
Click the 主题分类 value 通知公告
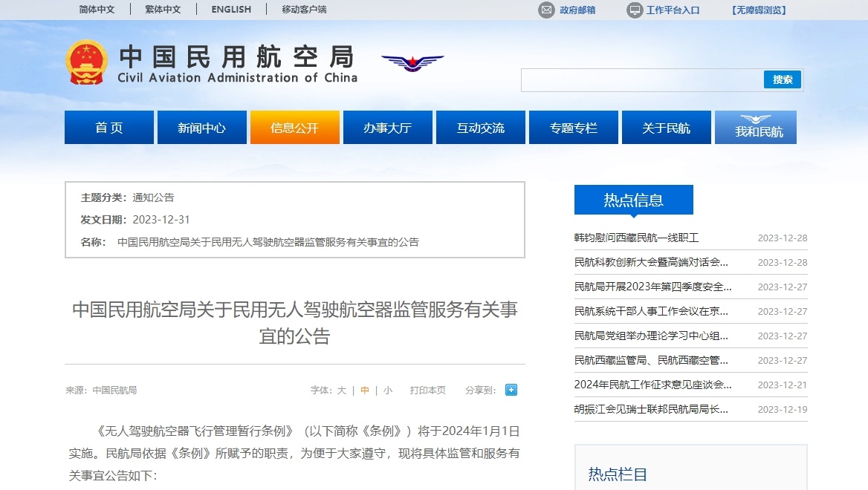[153, 197]
